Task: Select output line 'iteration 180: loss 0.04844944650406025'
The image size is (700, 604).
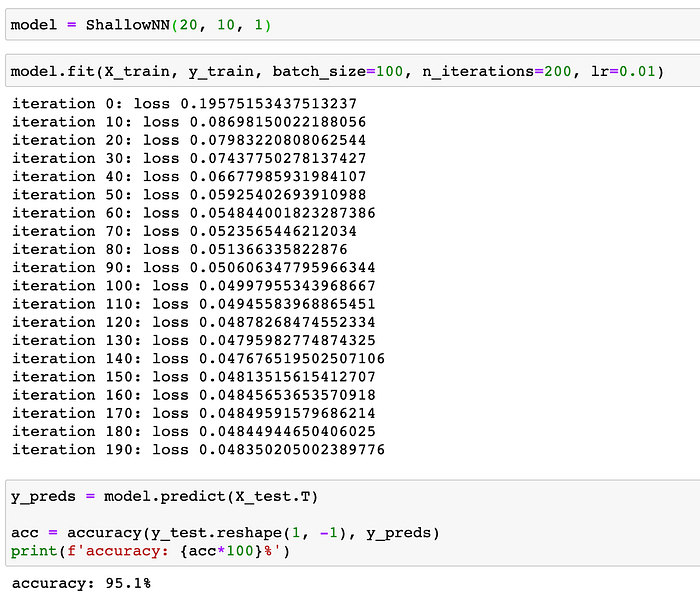Action: click(194, 432)
